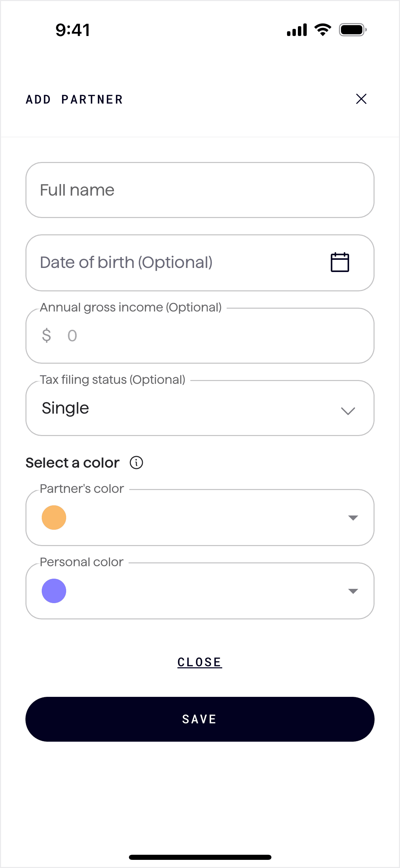Tap the info icon beside Select a color

coord(136,463)
